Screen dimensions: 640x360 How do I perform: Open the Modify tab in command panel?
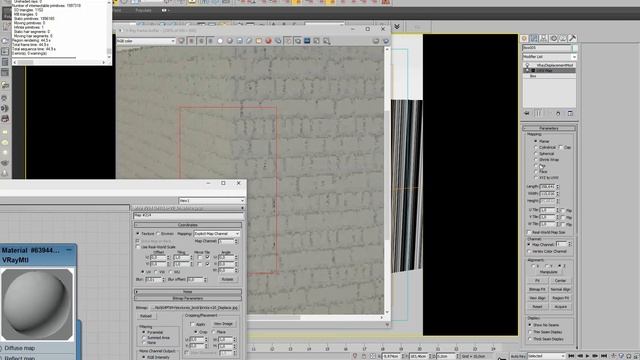pos(534,38)
